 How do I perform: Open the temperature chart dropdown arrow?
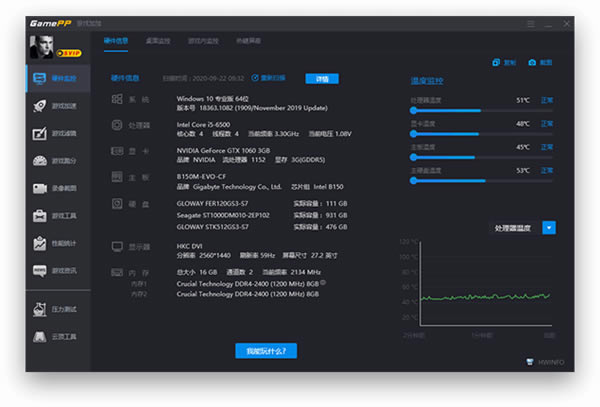549,228
